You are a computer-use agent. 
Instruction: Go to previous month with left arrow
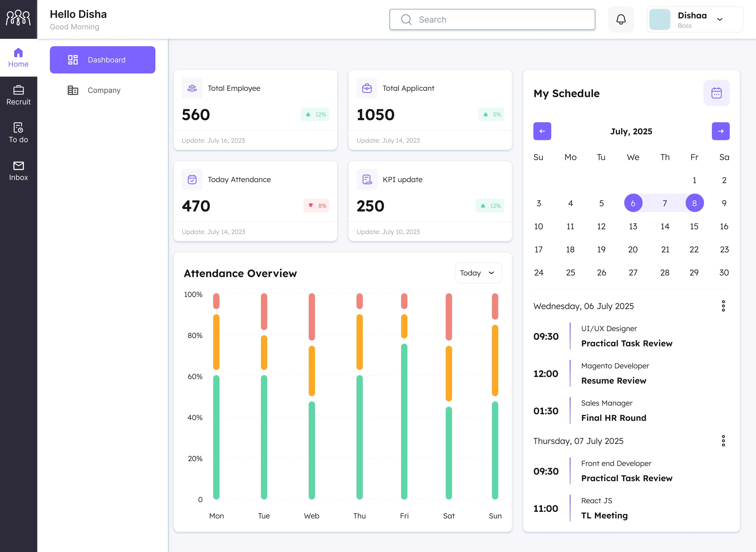click(542, 131)
